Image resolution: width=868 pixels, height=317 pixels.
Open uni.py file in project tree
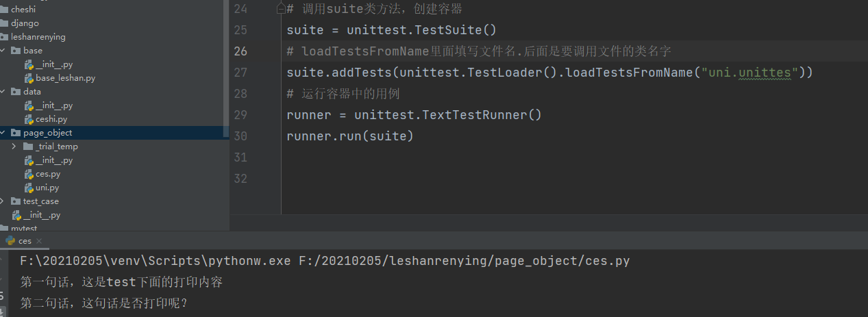pyautogui.click(x=47, y=188)
